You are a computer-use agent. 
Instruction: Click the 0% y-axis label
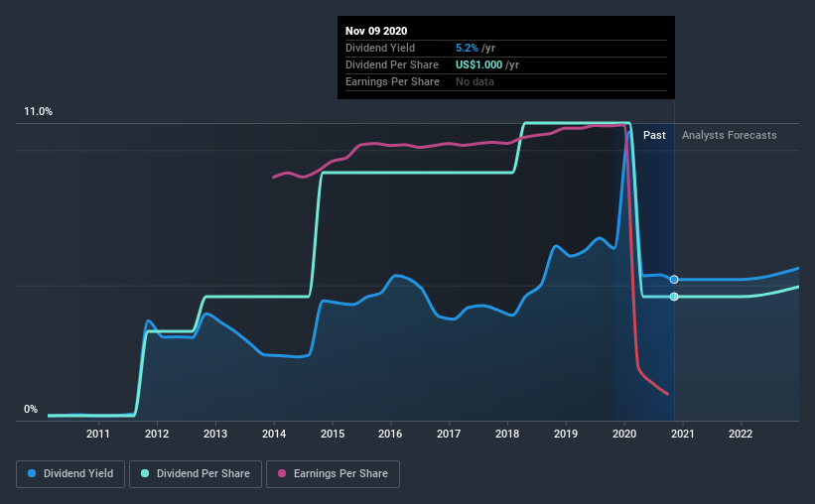[x=31, y=409]
